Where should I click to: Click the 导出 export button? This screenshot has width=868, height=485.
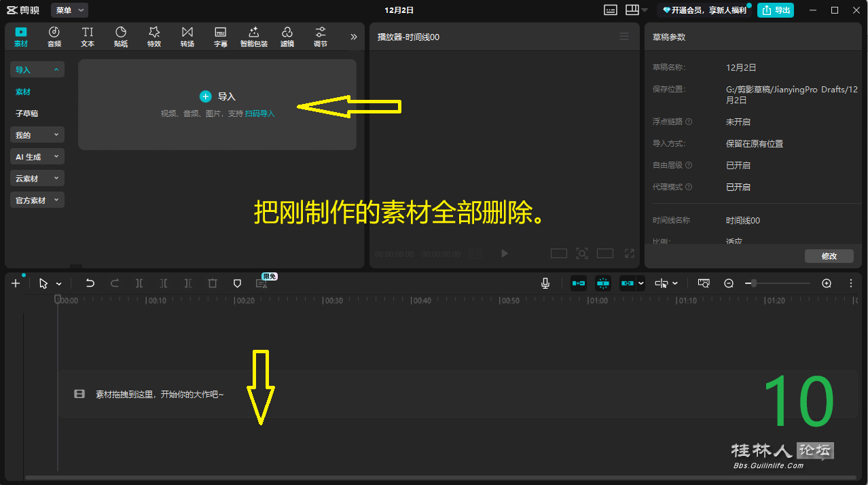click(x=776, y=10)
